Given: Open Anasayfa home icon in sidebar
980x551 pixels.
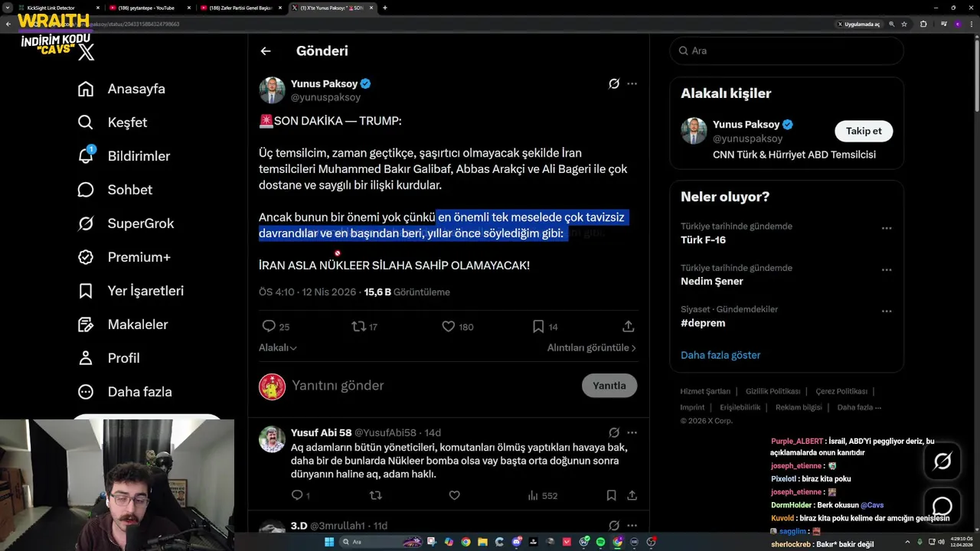Looking at the screenshot, I should point(86,89).
